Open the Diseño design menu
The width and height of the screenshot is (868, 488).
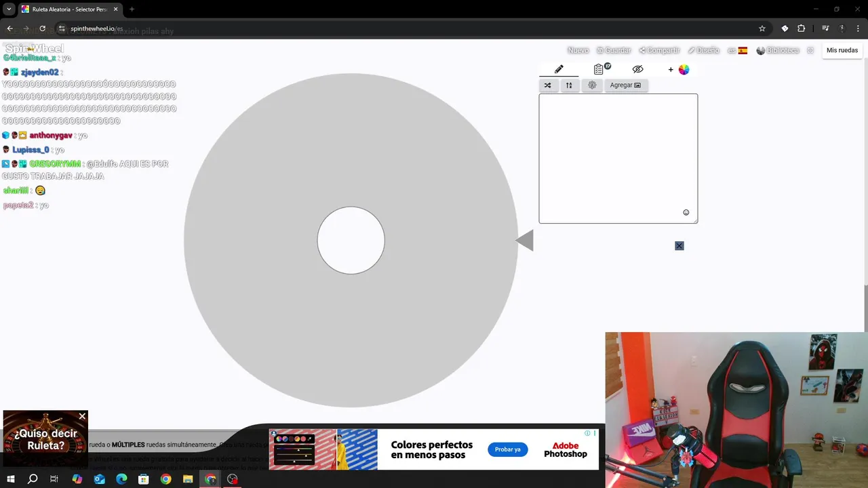pos(703,51)
